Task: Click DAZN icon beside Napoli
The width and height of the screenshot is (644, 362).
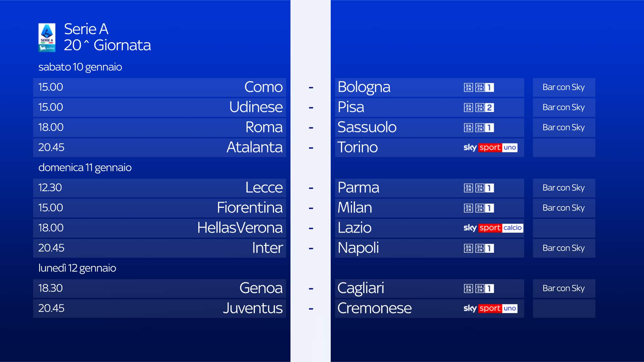Action: (479, 248)
